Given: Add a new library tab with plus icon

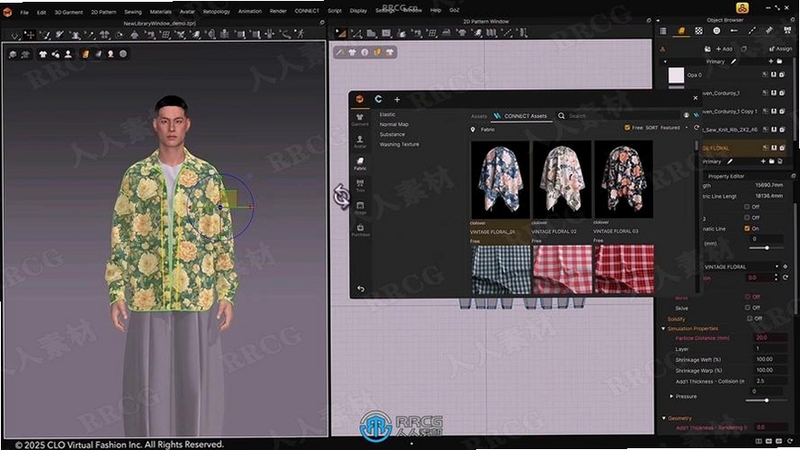Looking at the screenshot, I should coord(397,99).
